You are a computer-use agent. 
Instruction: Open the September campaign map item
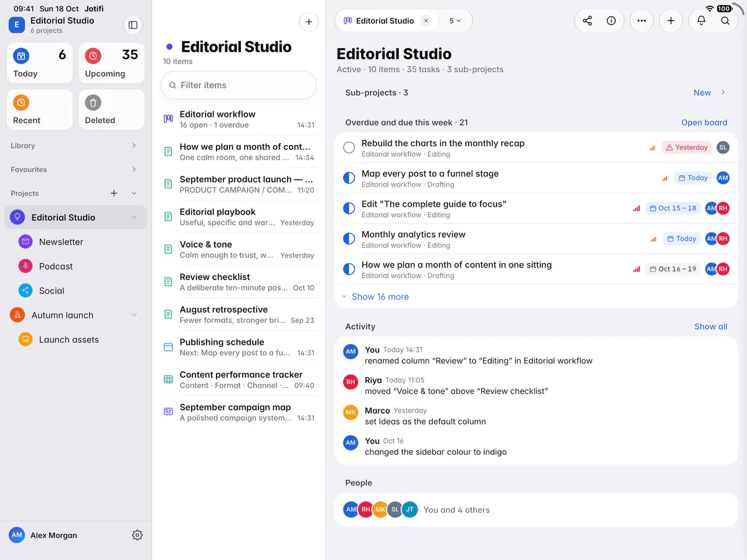click(239, 412)
